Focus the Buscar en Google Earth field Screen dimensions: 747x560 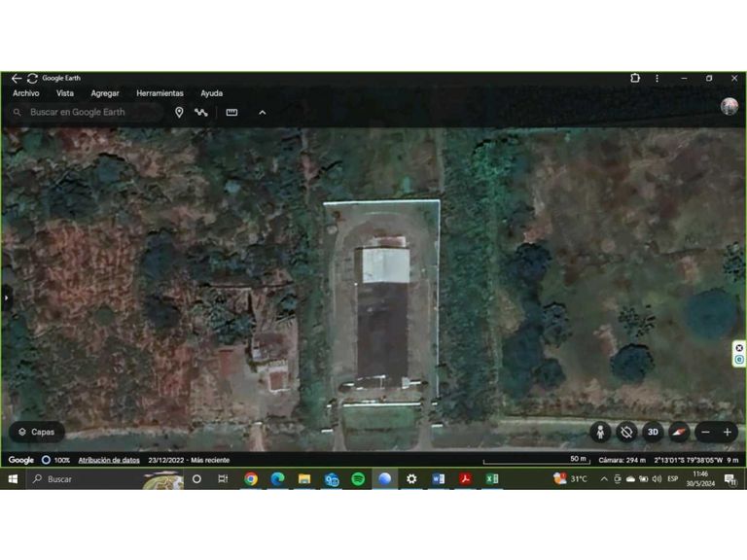click(x=87, y=113)
